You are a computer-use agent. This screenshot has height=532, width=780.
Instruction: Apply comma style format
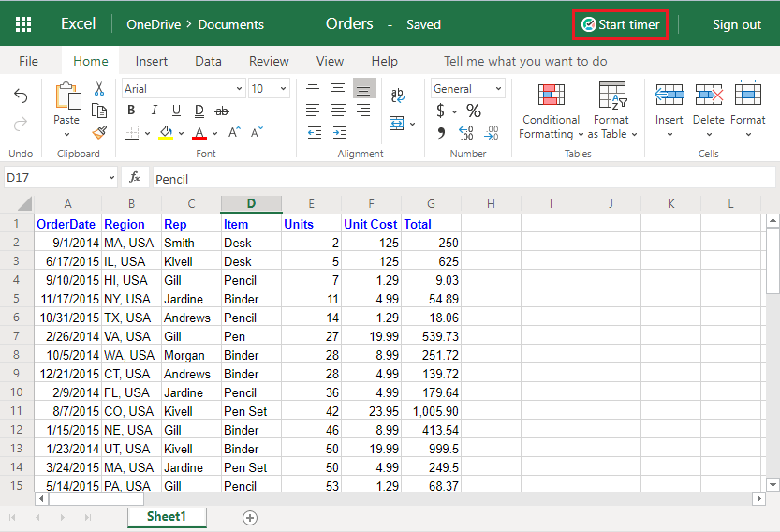tap(441, 132)
